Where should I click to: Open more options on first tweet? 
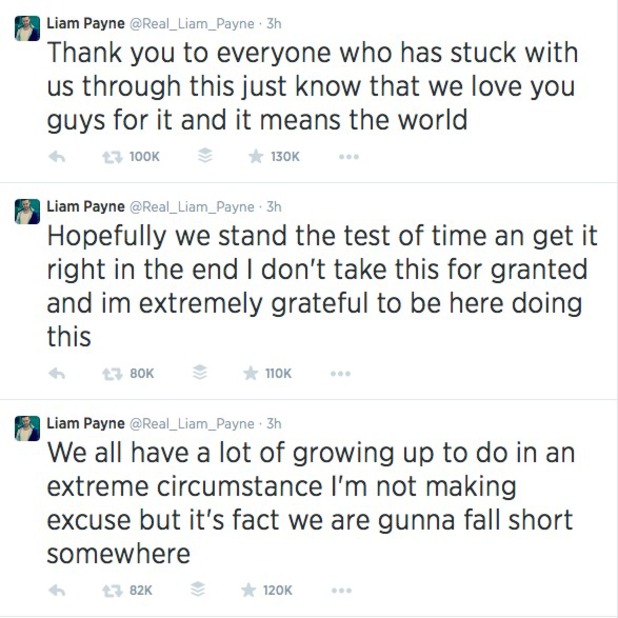coord(349,157)
